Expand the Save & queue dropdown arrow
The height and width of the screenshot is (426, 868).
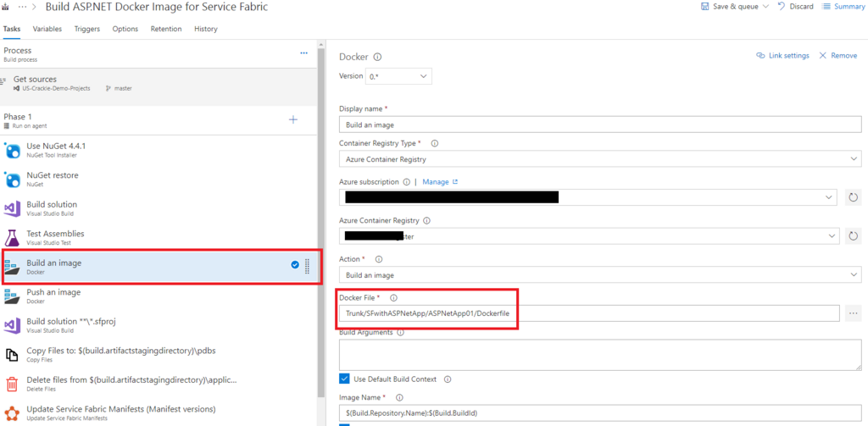click(x=765, y=7)
